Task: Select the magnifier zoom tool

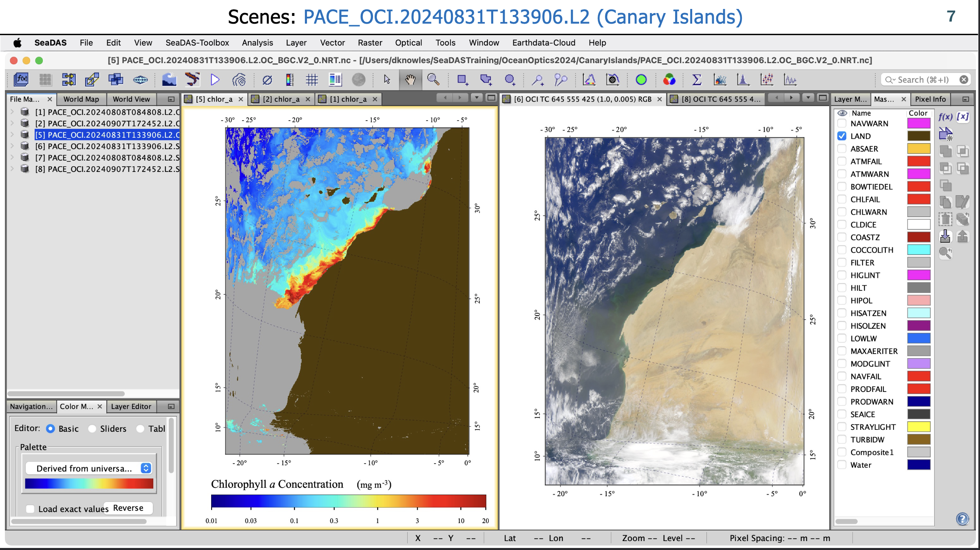Action: click(x=433, y=79)
